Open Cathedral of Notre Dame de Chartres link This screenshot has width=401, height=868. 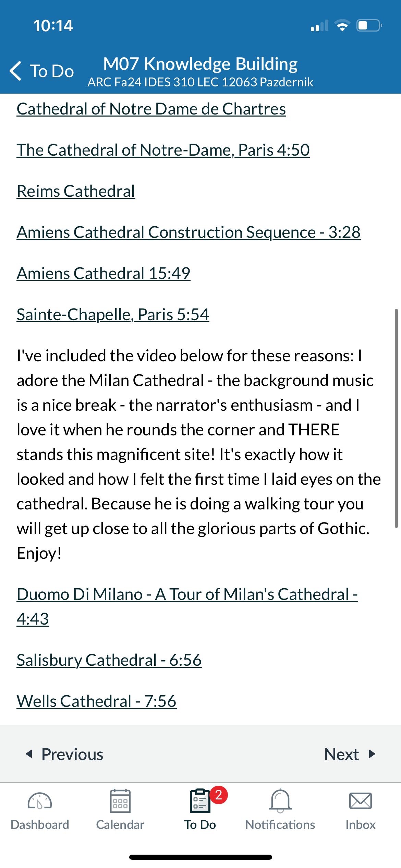tap(151, 109)
